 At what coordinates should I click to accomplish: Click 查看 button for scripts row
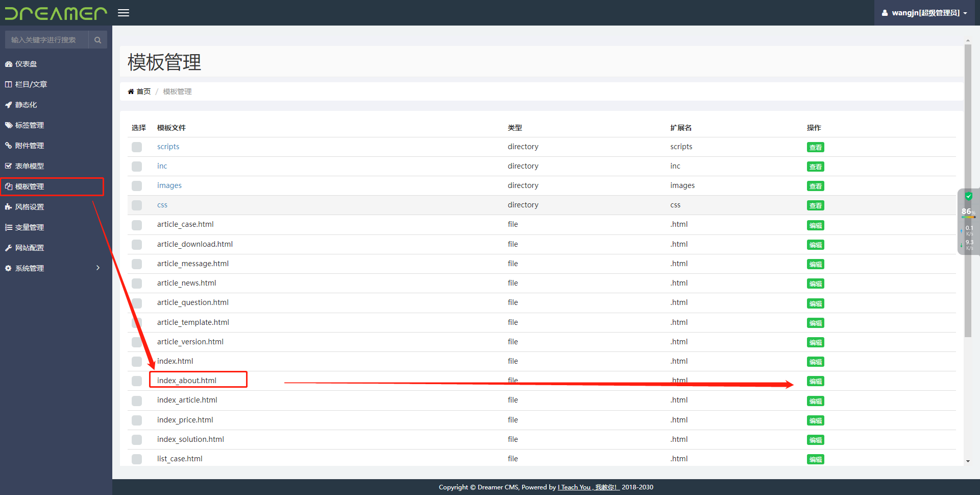click(x=815, y=148)
